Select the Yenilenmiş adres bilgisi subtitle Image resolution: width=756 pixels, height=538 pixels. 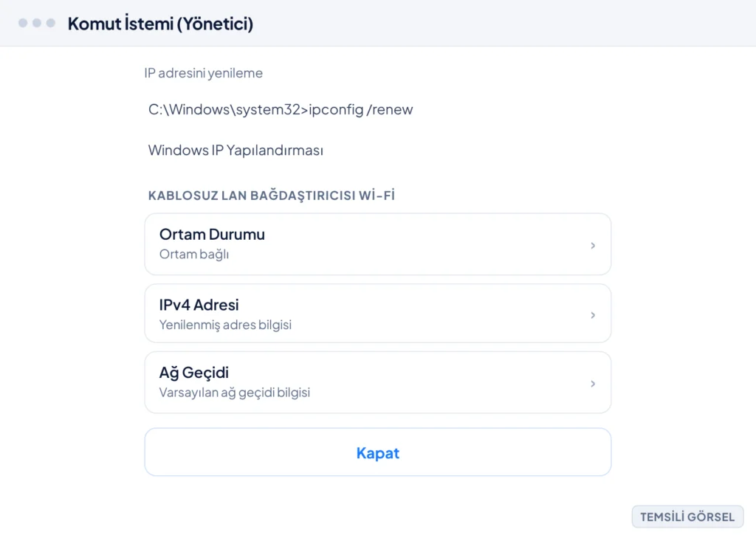tap(225, 325)
